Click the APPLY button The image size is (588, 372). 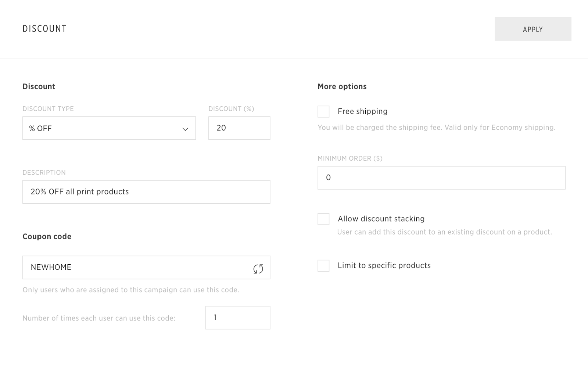pyautogui.click(x=533, y=29)
